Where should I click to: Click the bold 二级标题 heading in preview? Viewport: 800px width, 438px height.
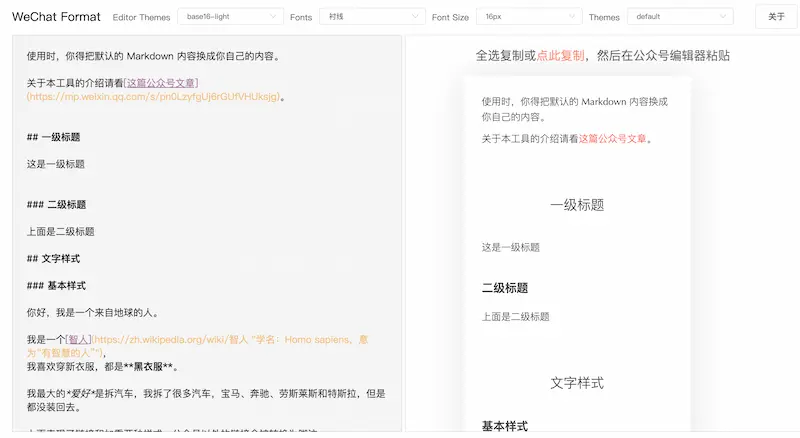click(x=505, y=288)
